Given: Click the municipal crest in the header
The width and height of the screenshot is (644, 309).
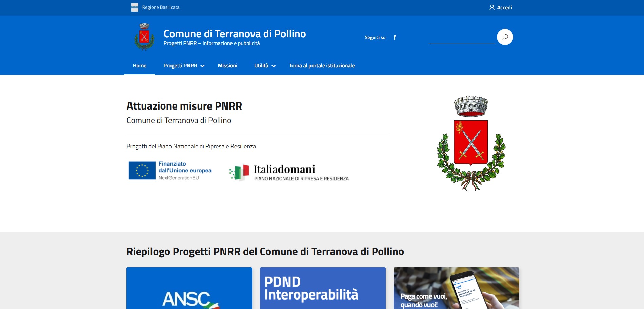Looking at the screenshot, I should point(144,37).
